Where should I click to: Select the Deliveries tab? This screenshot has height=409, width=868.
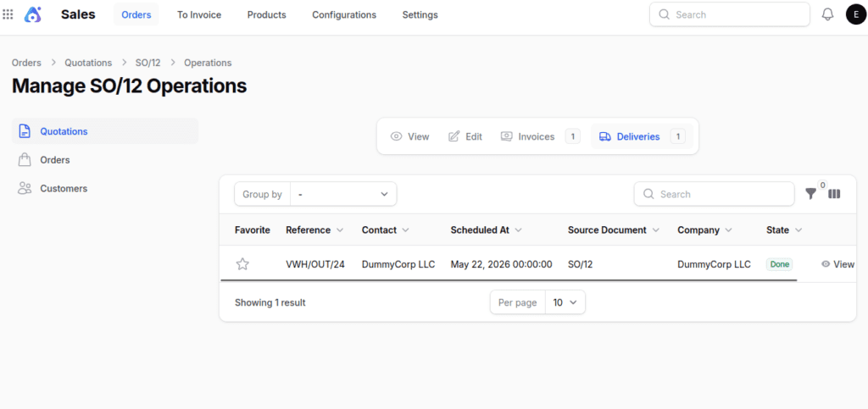point(643,136)
